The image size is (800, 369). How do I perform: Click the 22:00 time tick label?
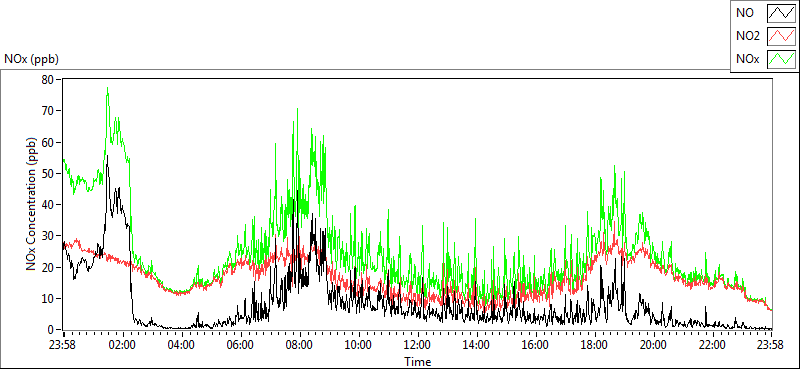(x=712, y=345)
